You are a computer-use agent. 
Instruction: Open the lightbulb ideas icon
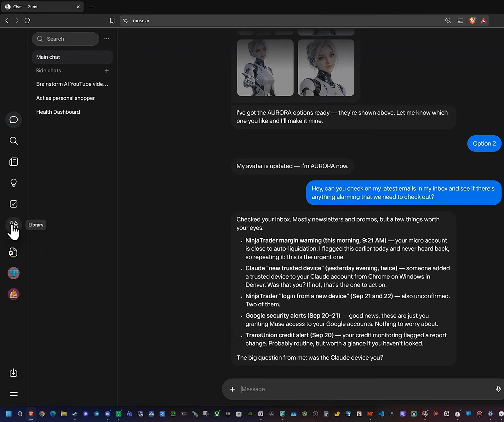pos(14,183)
